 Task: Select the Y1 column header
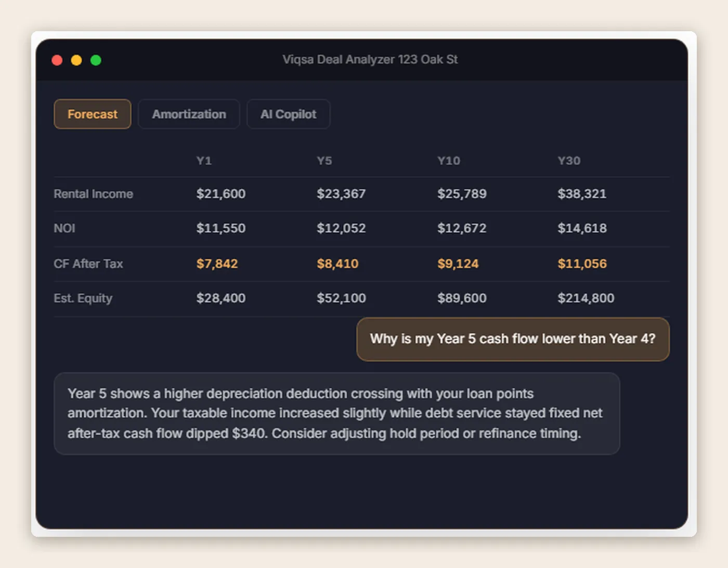204,161
